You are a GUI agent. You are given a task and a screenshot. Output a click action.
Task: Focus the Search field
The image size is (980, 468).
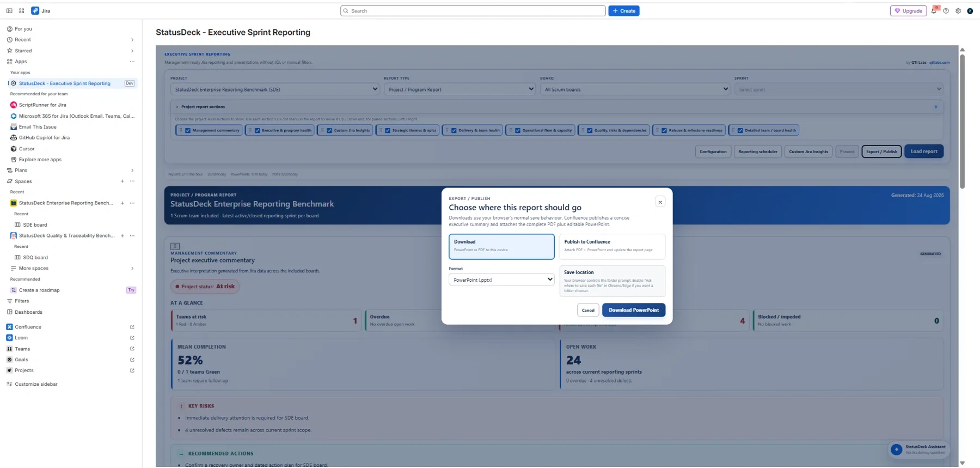[473, 11]
